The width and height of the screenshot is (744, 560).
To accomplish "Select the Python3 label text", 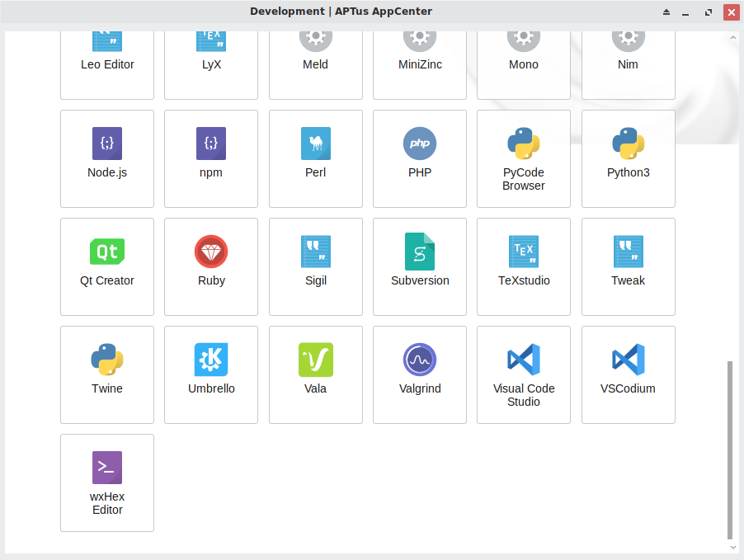I will tap(629, 172).
